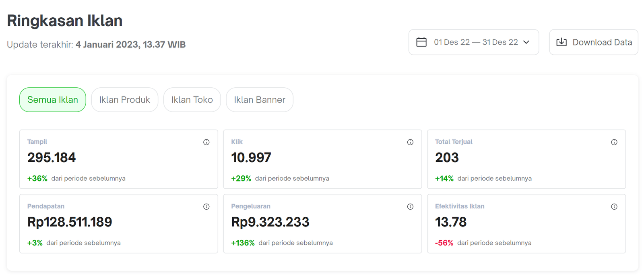Click the Klik value 10.997
Screen dimensions: 644x276
pyautogui.click(x=251, y=157)
